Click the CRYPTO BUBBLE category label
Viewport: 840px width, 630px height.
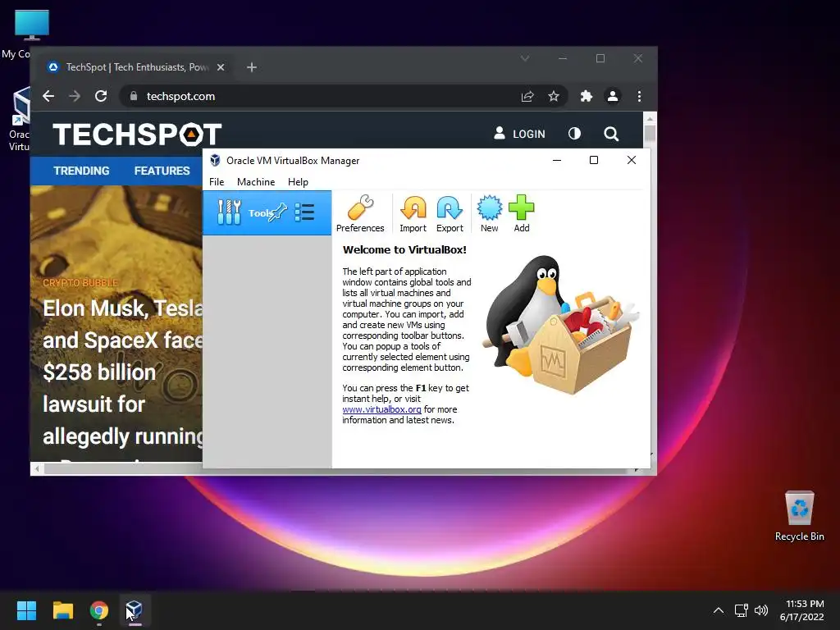pyautogui.click(x=80, y=283)
